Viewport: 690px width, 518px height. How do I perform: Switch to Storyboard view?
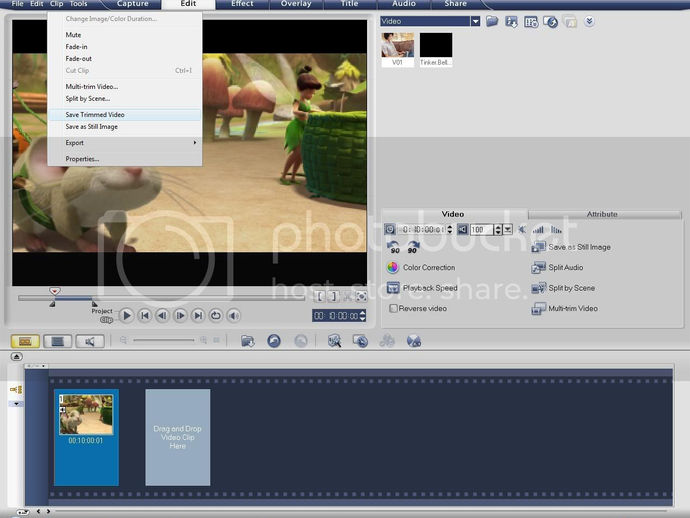(25, 342)
